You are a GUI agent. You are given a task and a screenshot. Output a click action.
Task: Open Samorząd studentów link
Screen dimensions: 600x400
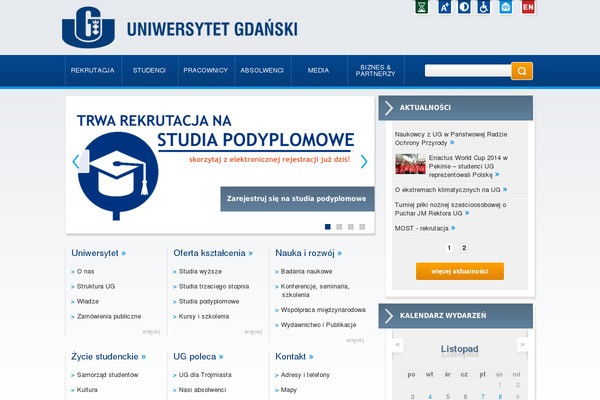click(108, 375)
